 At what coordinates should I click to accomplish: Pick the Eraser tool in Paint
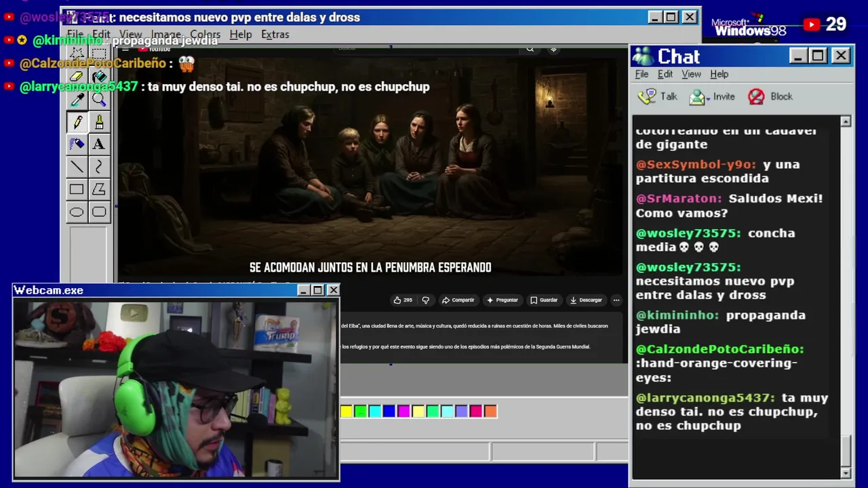[x=77, y=77]
